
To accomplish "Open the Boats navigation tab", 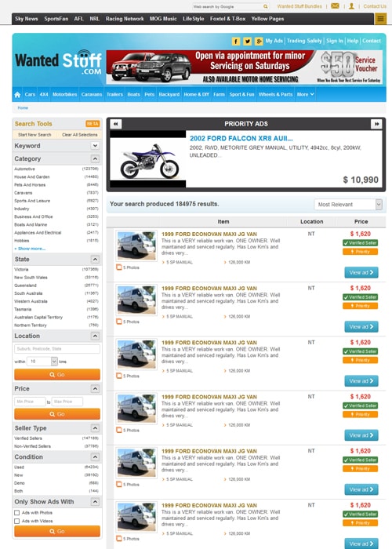I will pyautogui.click(x=134, y=94).
